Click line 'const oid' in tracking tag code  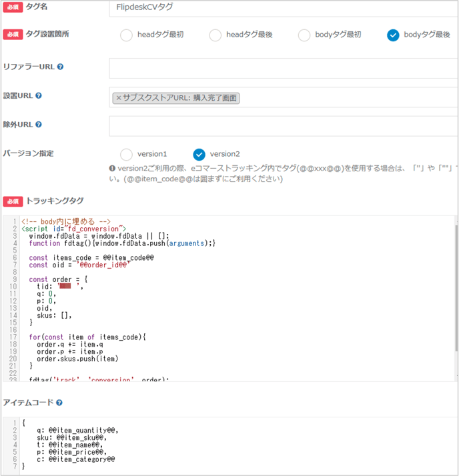pos(79,265)
